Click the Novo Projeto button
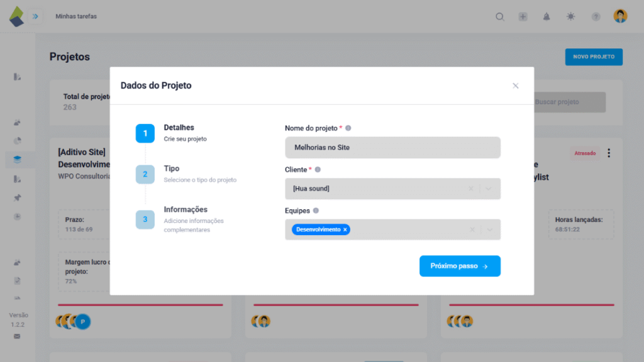The width and height of the screenshot is (644, 362). coord(593,57)
